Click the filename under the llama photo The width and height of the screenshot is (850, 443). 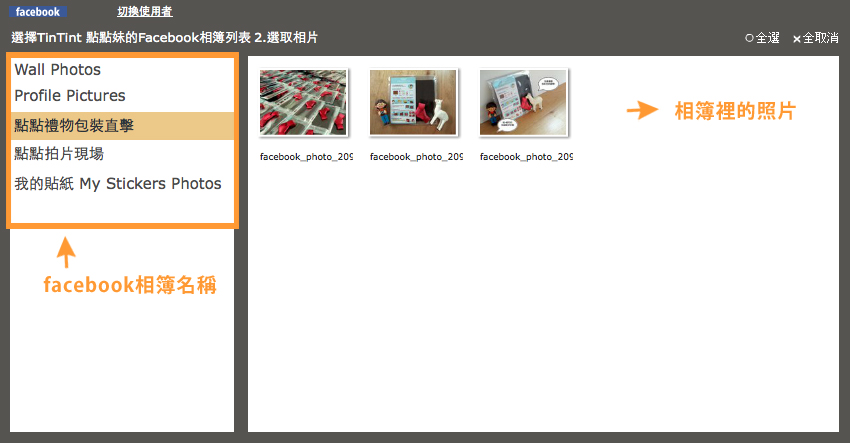[416, 157]
